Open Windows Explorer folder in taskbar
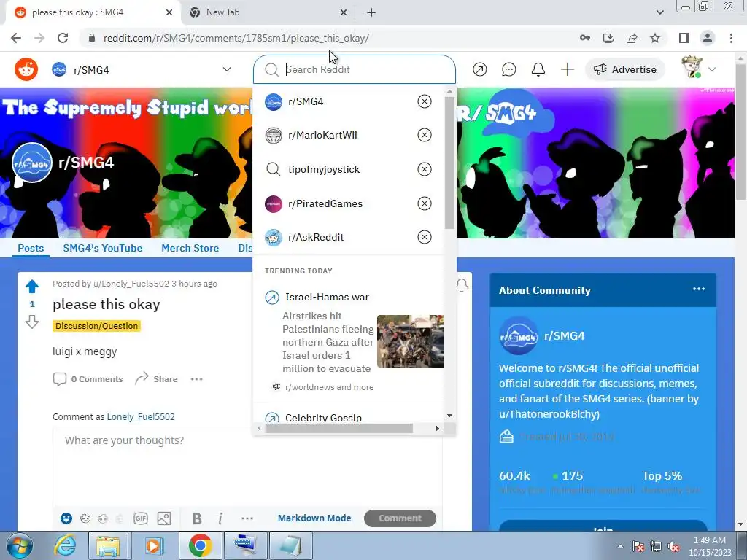747x560 pixels. point(108,545)
